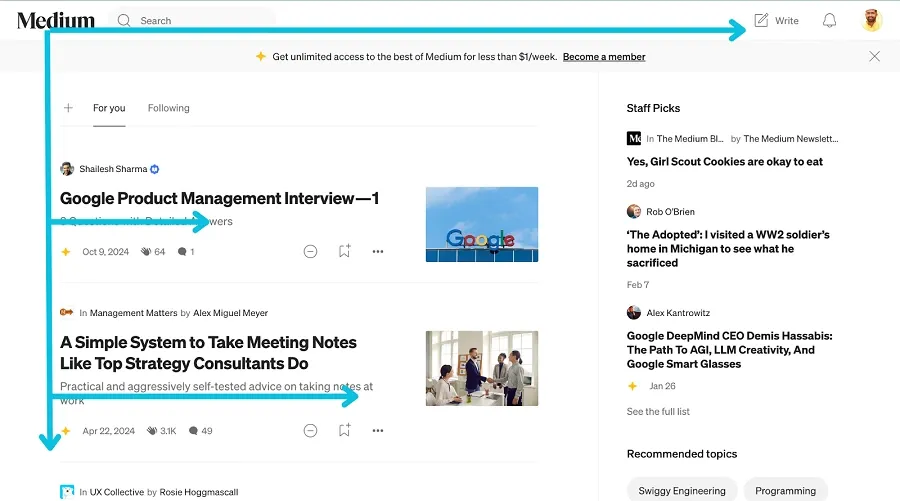The image size is (900, 501).
Task: Open See the full list link
Action: (x=658, y=411)
